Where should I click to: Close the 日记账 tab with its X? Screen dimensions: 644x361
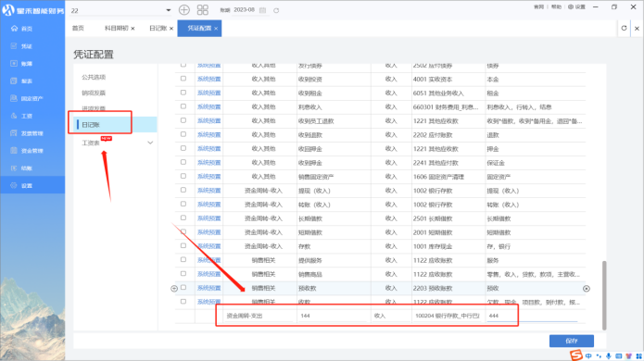pyautogui.click(x=171, y=29)
